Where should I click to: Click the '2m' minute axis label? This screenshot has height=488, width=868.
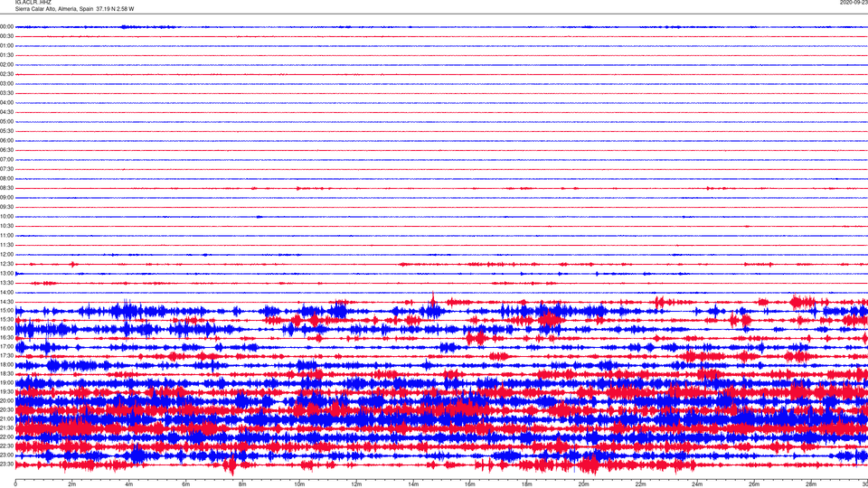point(72,484)
